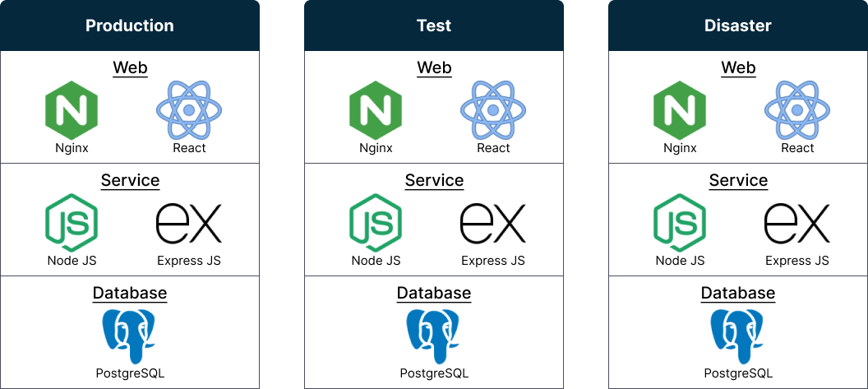Click the Node JS icon under Production
Viewport: 868px width, 389px height.
72,223
